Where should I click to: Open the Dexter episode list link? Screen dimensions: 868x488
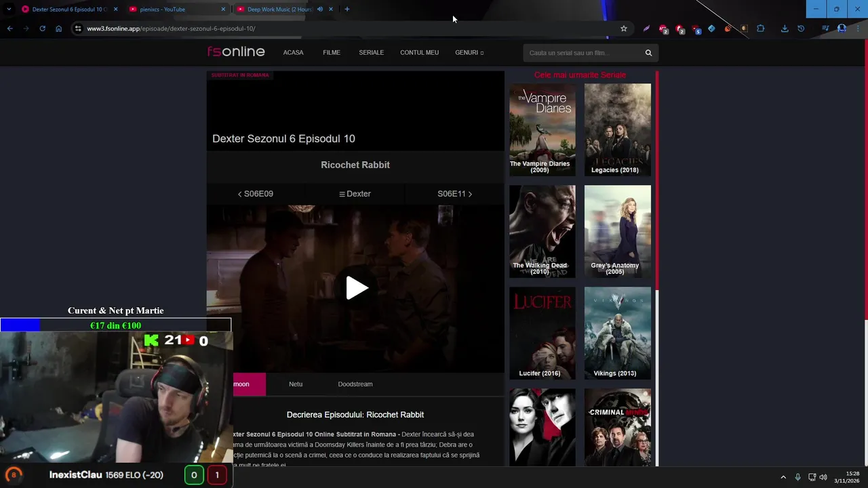pos(355,194)
